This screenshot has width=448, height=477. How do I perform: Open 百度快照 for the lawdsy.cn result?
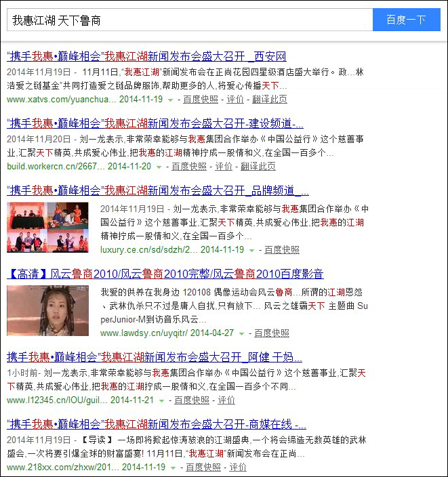click(272, 333)
